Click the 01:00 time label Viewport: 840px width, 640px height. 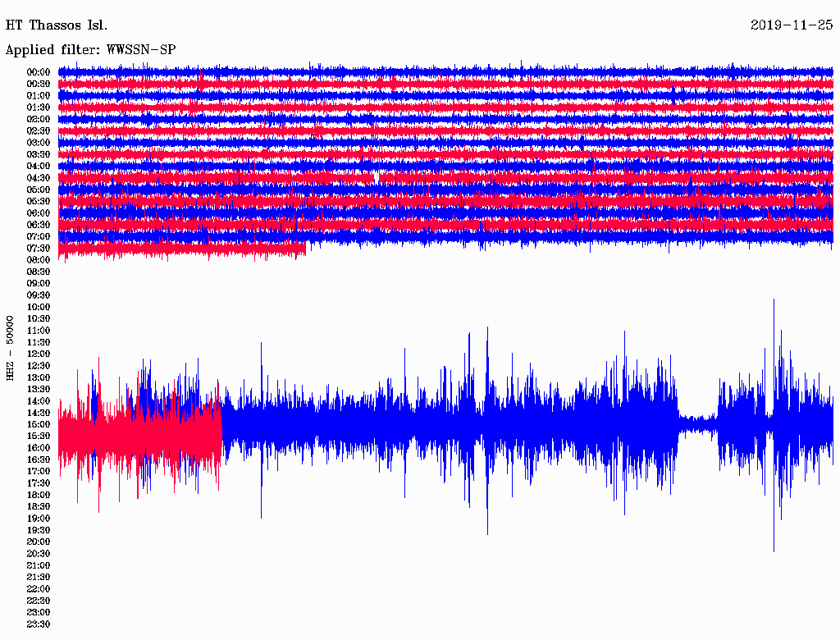[x=39, y=95]
